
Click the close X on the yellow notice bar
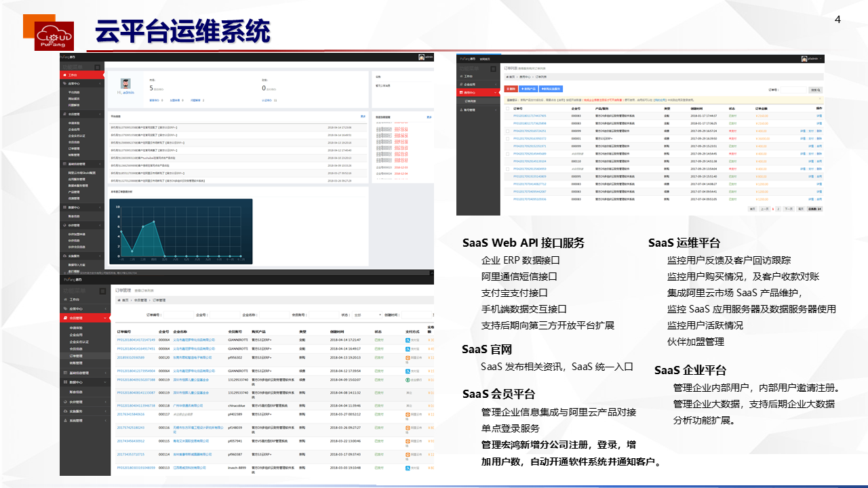821,99
